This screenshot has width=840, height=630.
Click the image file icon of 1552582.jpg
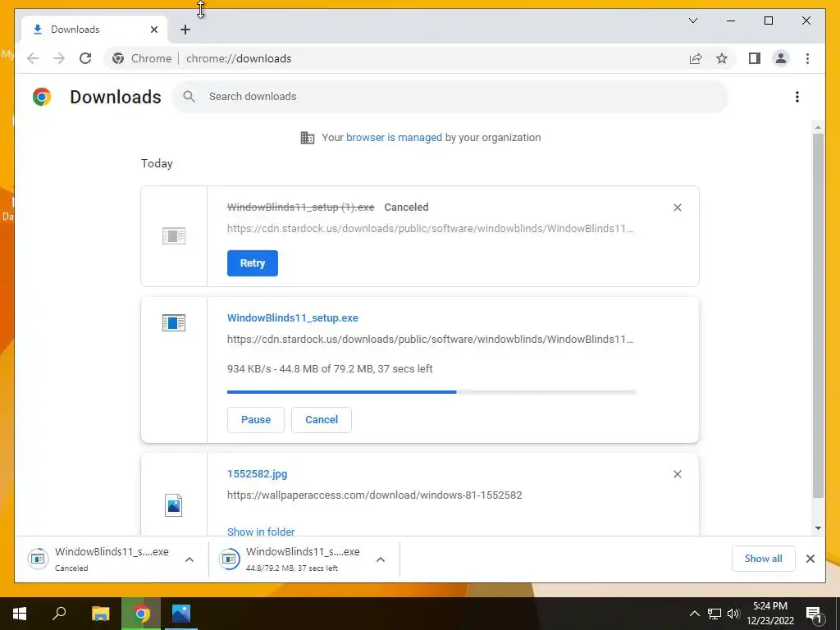tap(174, 505)
